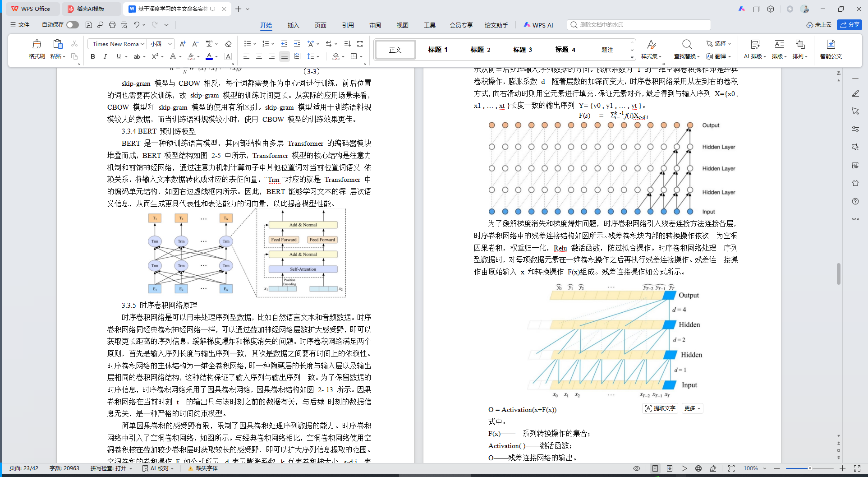The width and height of the screenshot is (868, 477).
Task: Click the Extract Text (提取文字) button
Action: tap(660, 408)
